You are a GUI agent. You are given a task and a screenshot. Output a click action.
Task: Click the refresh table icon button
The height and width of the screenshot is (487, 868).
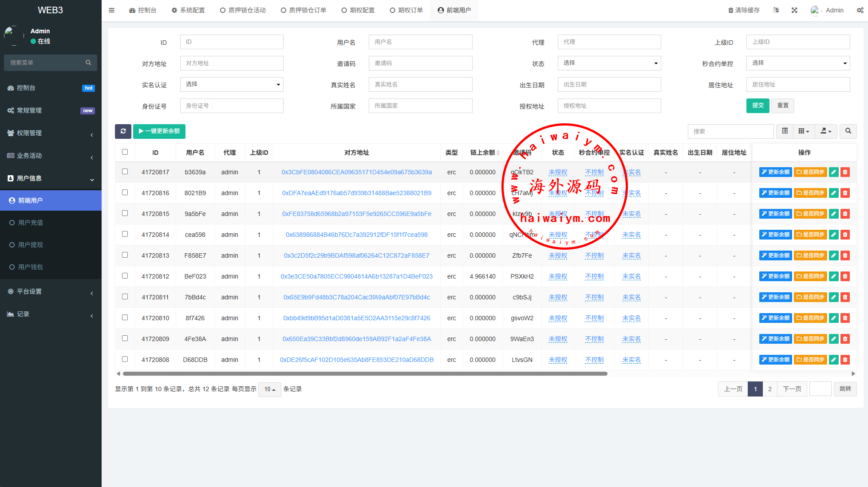(x=123, y=131)
